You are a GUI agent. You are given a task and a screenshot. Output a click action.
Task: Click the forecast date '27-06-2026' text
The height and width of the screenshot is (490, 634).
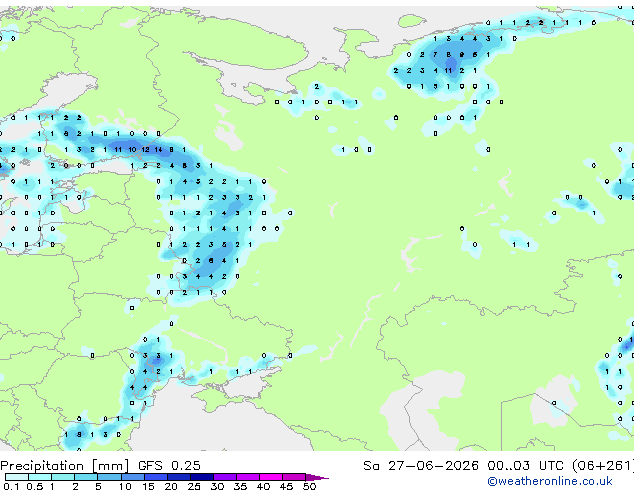(433, 466)
